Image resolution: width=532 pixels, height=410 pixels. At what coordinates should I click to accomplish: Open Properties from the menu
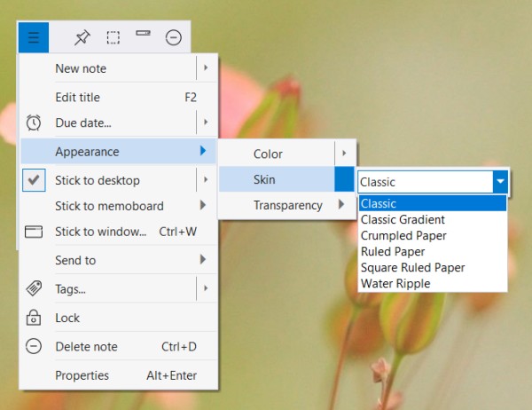pyautogui.click(x=119, y=375)
